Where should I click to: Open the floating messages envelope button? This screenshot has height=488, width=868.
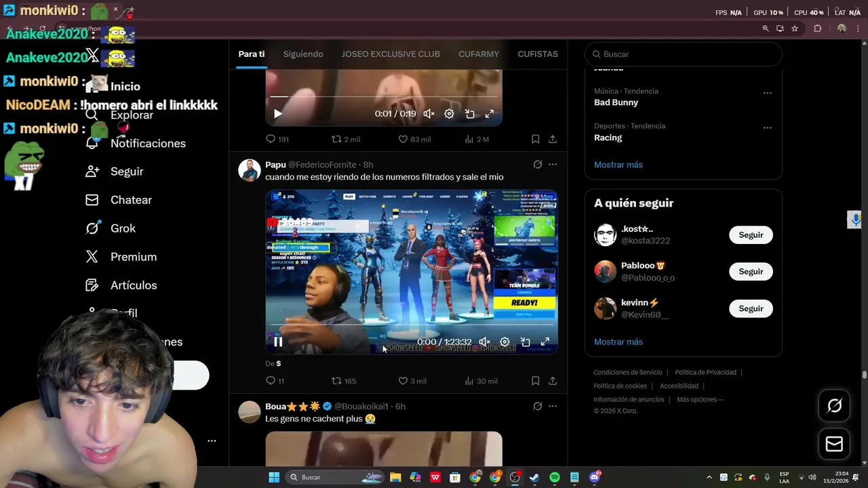(834, 444)
